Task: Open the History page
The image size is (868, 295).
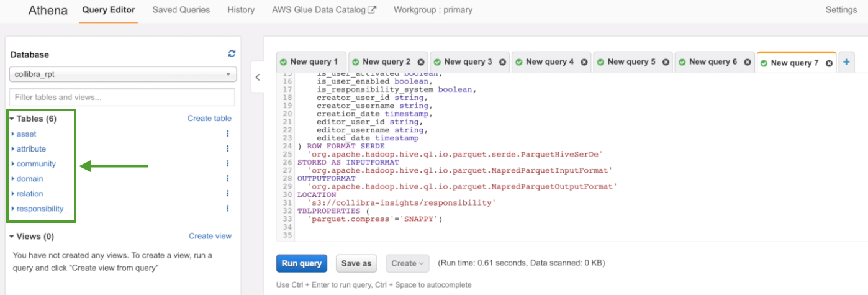Action: pyautogui.click(x=241, y=10)
